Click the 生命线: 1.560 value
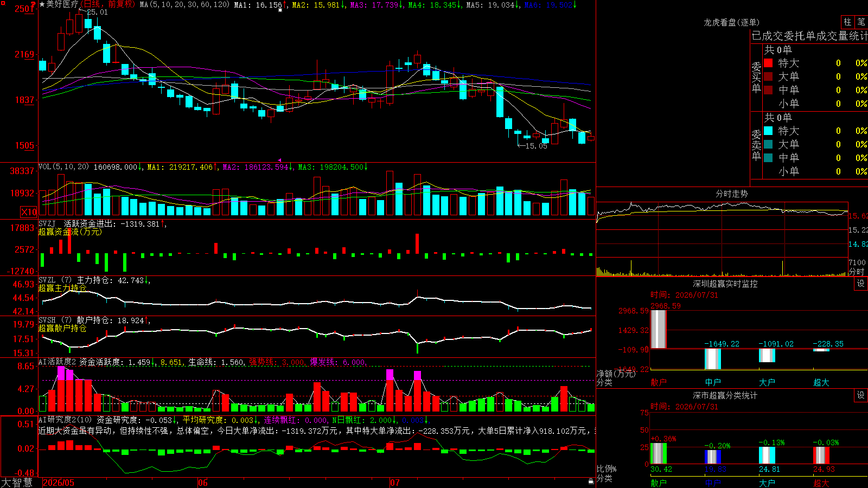 pyautogui.click(x=216, y=362)
